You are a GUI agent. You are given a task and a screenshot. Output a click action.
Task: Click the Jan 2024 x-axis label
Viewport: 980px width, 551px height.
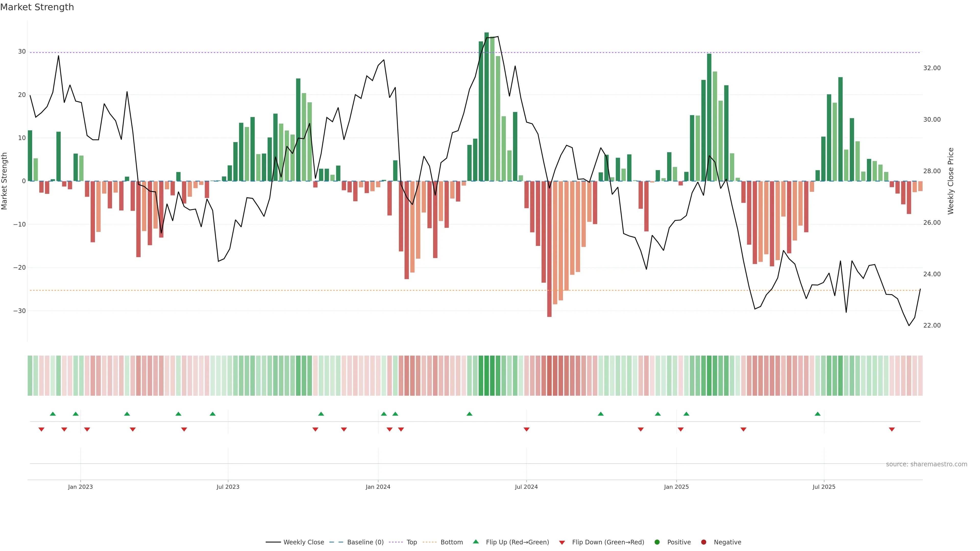pyautogui.click(x=378, y=487)
